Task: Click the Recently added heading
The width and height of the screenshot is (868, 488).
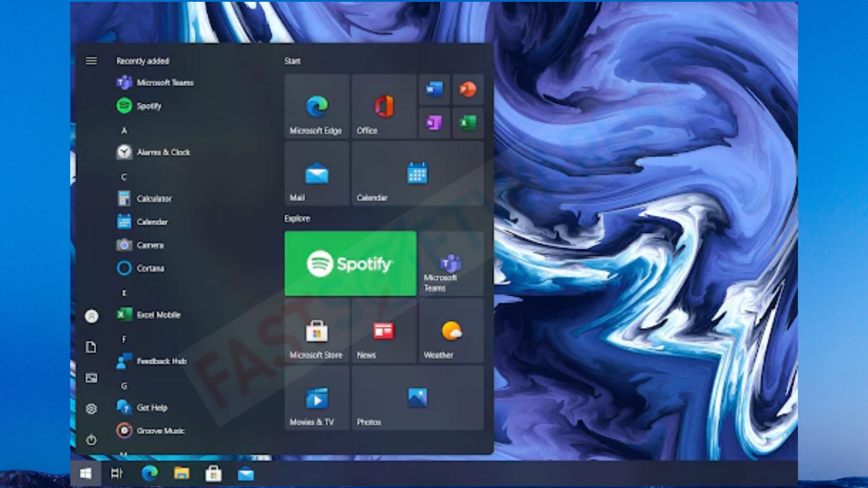Action: click(x=143, y=61)
